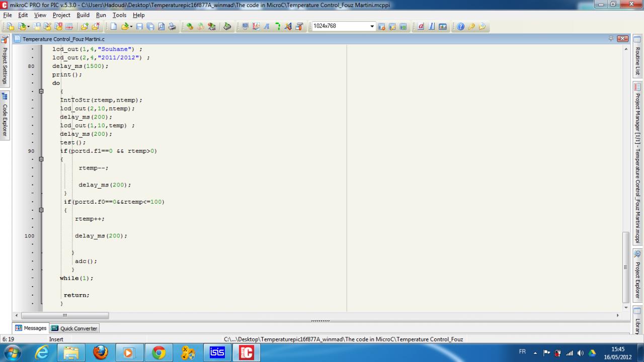Click the blue italic 'I' toolbar icon
Screen dimensions: 644x362
pos(432,27)
